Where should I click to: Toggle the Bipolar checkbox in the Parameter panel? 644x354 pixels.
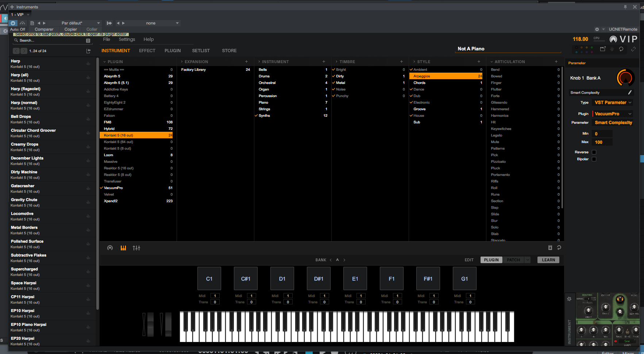594,159
